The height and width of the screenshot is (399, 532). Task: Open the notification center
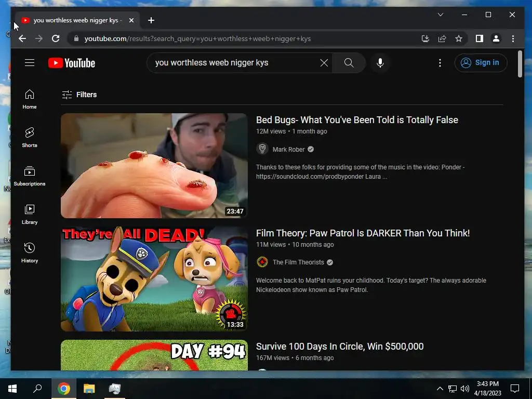pos(515,389)
